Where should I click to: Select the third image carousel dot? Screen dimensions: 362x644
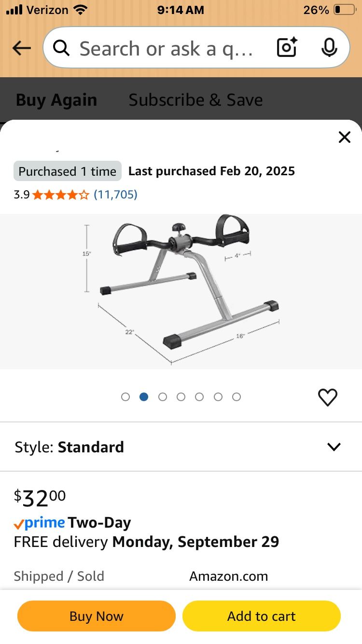[163, 397]
